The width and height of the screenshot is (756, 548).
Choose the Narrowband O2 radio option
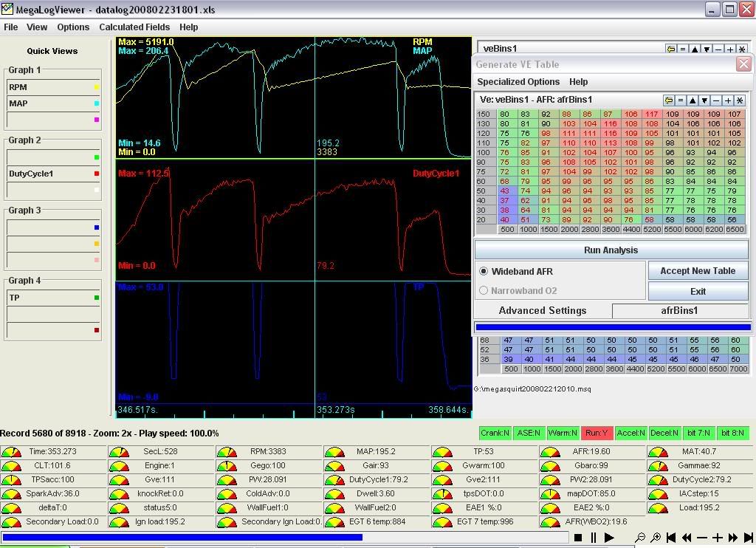pyautogui.click(x=484, y=291)
